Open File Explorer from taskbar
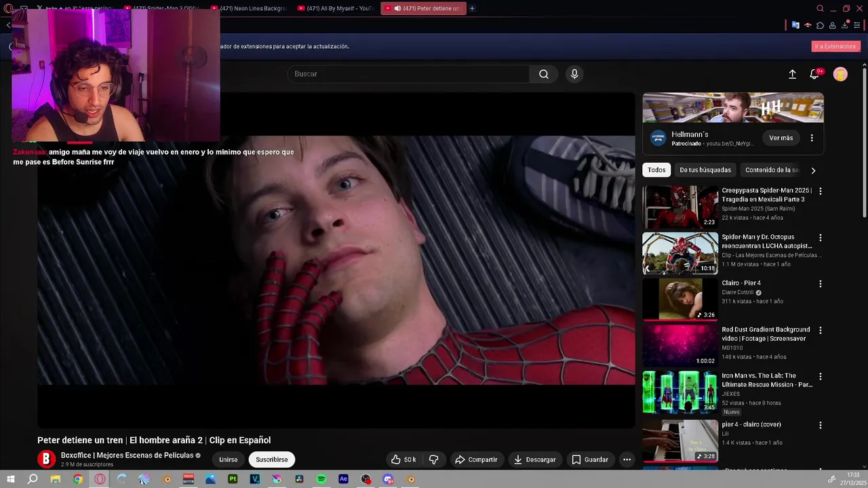 56,479
